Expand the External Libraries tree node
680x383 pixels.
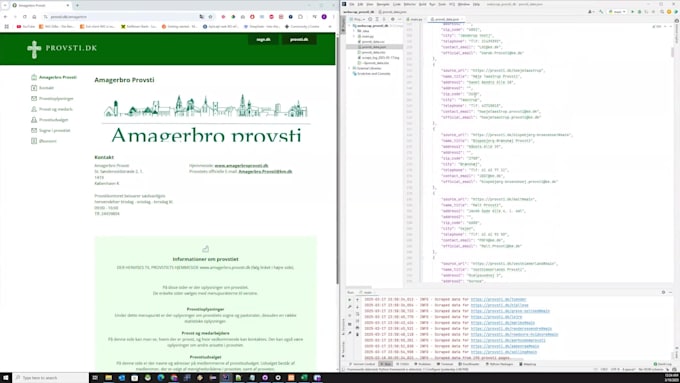(350, 68)
